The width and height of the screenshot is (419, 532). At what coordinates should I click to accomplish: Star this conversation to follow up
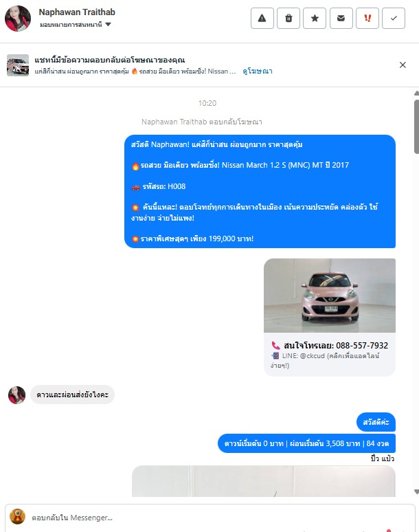click(x=315, y=19)
